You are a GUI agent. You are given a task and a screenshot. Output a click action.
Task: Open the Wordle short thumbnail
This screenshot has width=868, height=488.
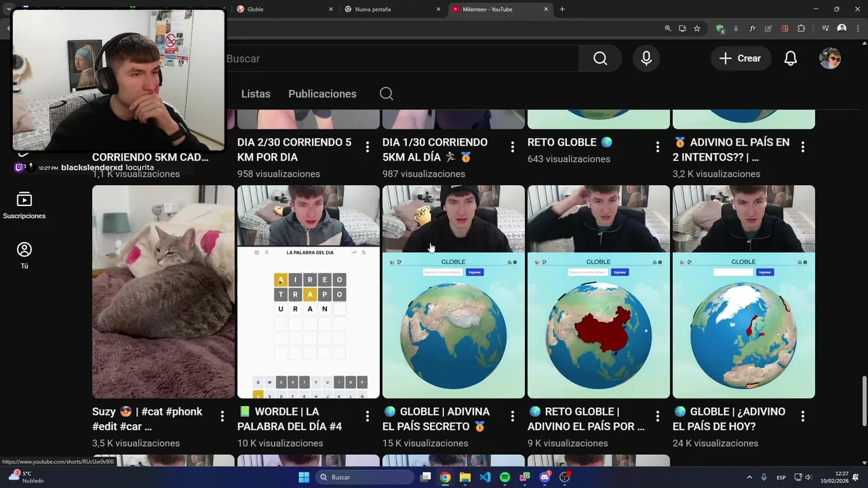[309, 291]
